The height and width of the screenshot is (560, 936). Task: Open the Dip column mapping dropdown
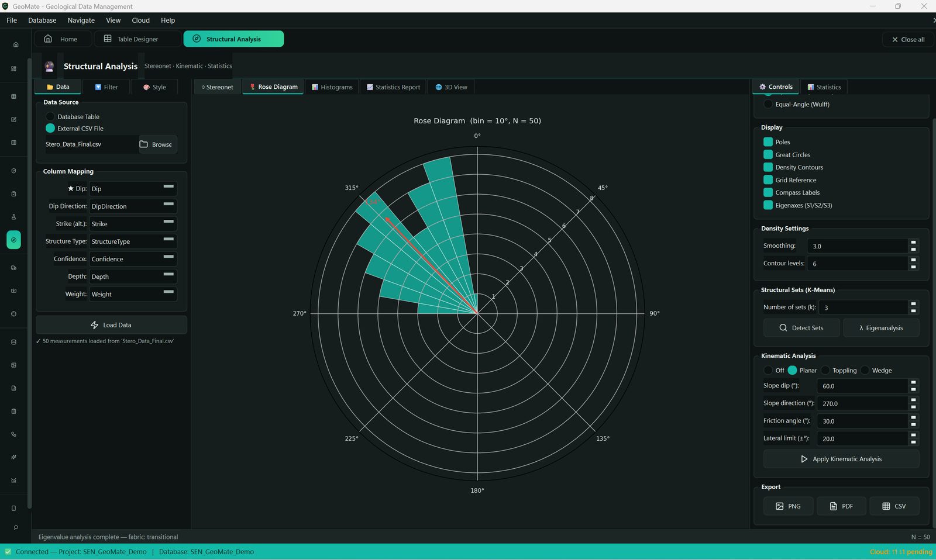(x=133, y=189)
